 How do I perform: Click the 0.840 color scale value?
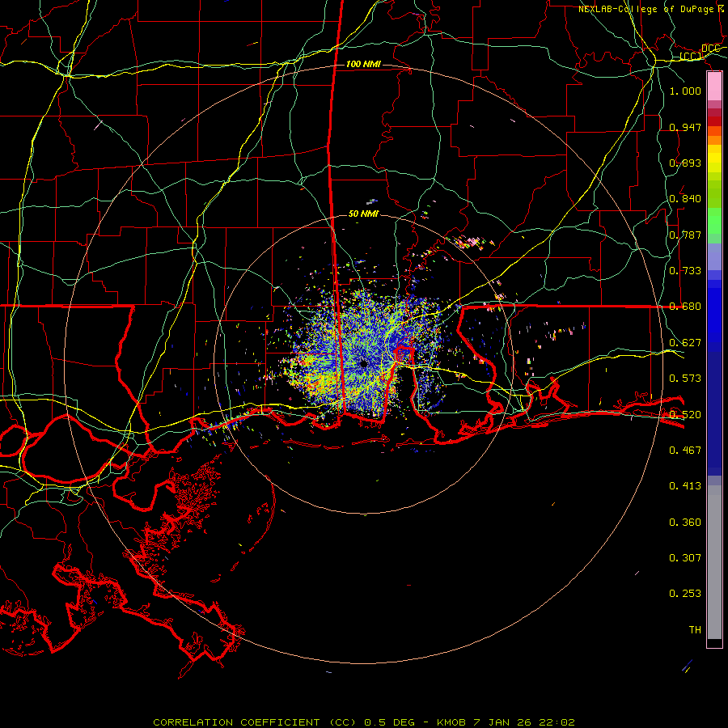coord(685,198)
